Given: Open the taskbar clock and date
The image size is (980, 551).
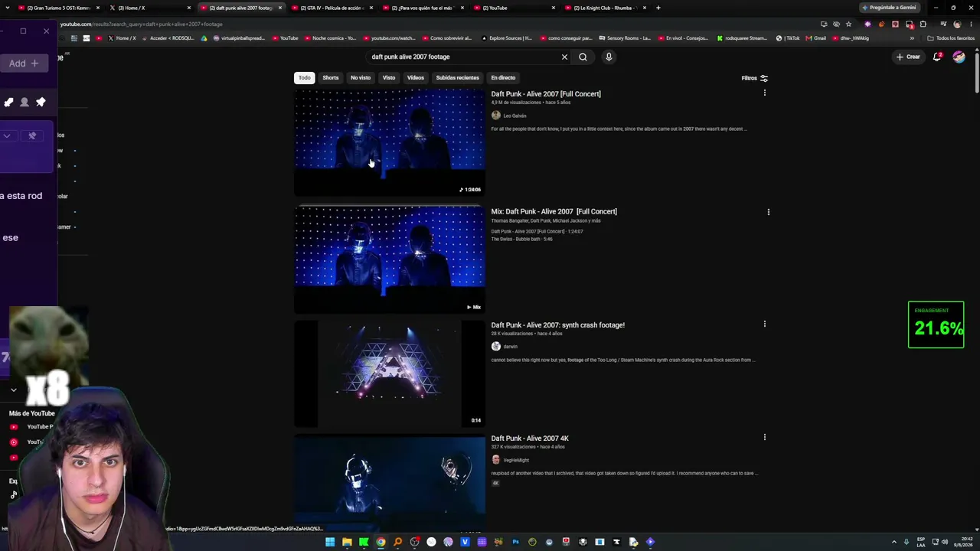Looking at the screenshot, I should pos(963,542).
